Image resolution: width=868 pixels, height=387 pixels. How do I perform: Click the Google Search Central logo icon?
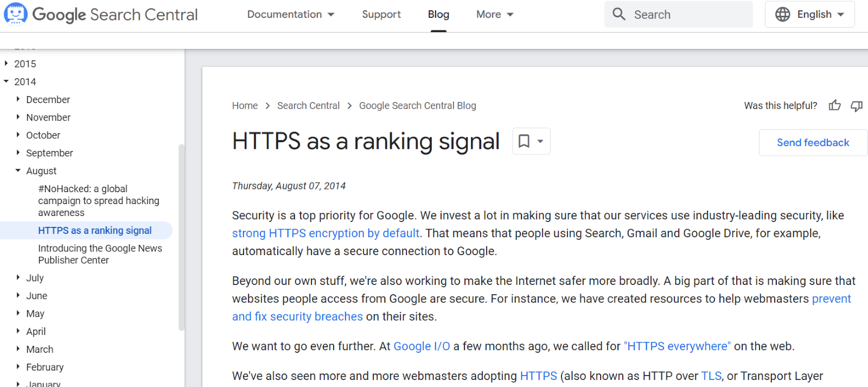pyautogui.click(x=15, y=14)
